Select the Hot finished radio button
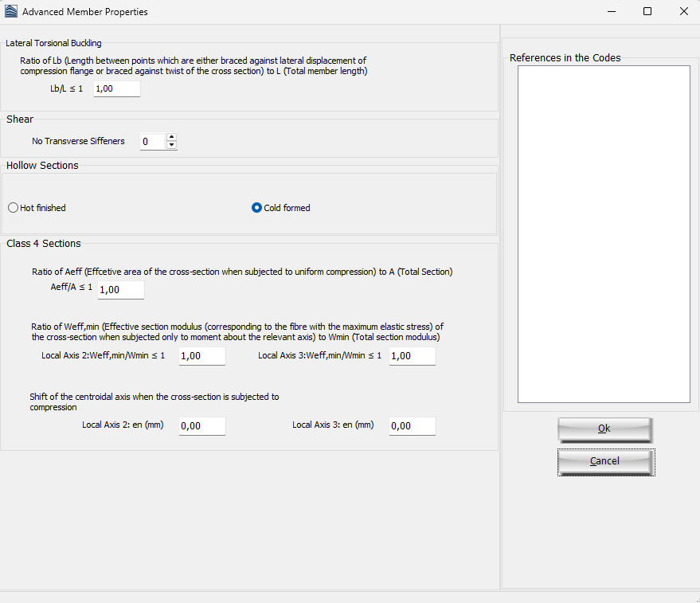 [13, 208]
